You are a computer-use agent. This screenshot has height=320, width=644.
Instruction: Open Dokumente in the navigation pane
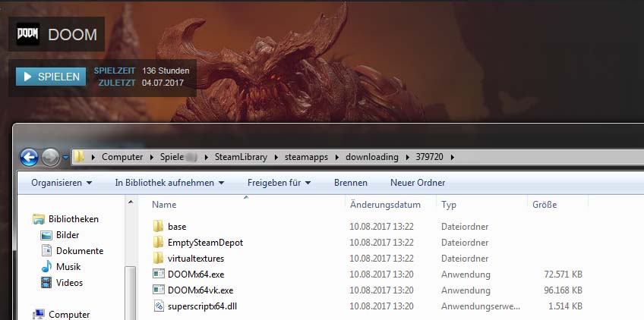80,251
